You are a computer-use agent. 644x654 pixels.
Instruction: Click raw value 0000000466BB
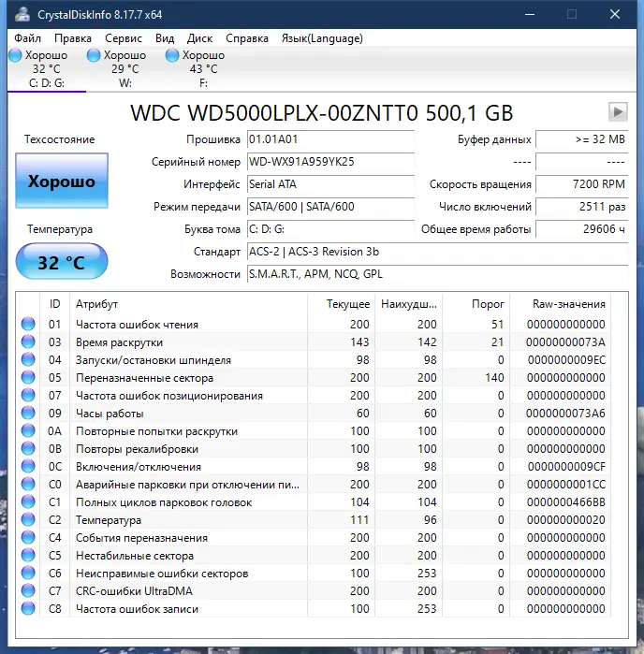tap(565, 502)
